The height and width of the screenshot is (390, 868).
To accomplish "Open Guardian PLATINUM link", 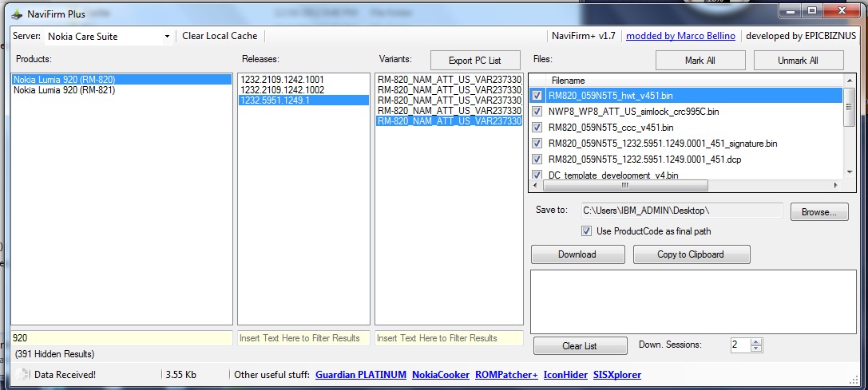I will click(360, 375).
